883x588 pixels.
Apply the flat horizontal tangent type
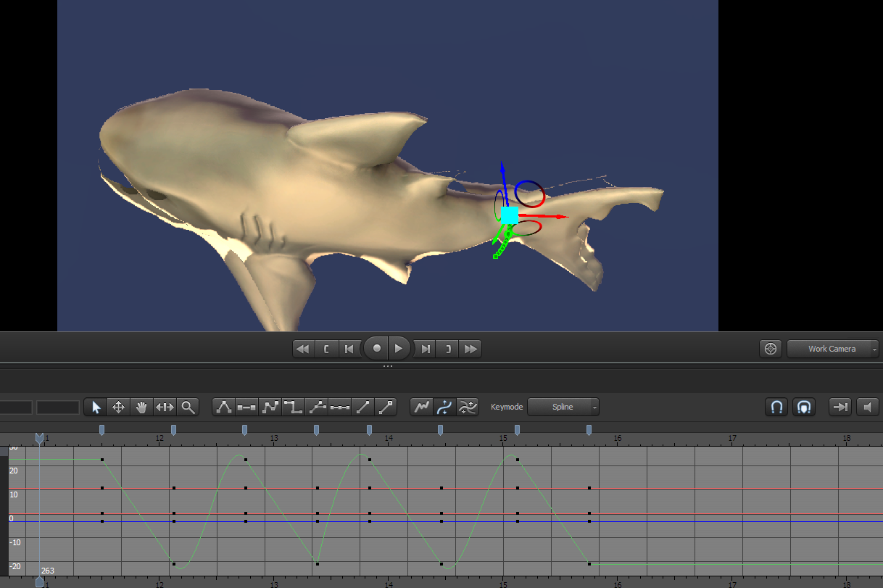(x=247, y=407)
